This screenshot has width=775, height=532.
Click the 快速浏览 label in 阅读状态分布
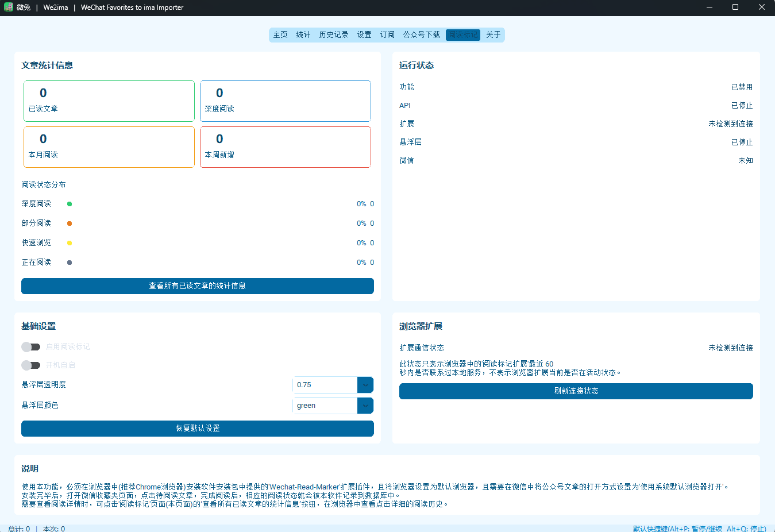[x=36, y=243]
